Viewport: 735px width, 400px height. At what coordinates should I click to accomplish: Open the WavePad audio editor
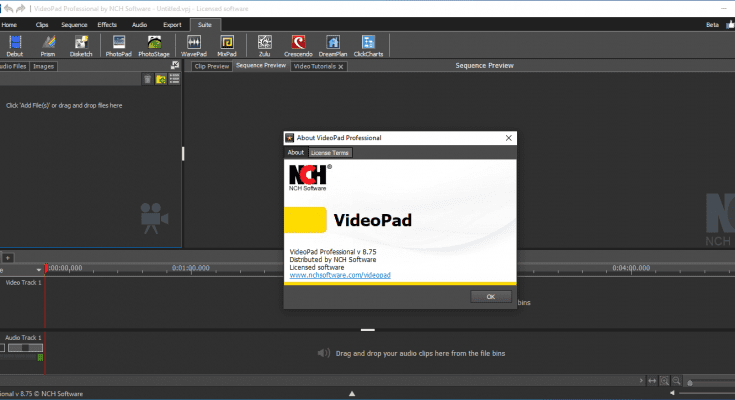[193, 44]
